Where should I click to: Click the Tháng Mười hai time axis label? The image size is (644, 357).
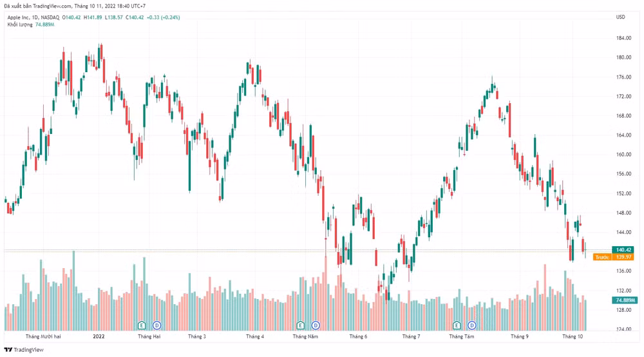43,336
